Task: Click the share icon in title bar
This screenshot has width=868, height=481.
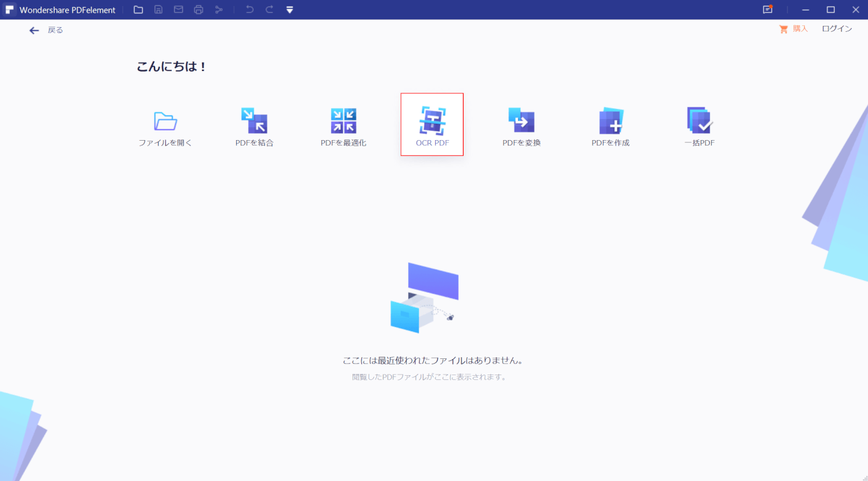Action: coord(219,10)
